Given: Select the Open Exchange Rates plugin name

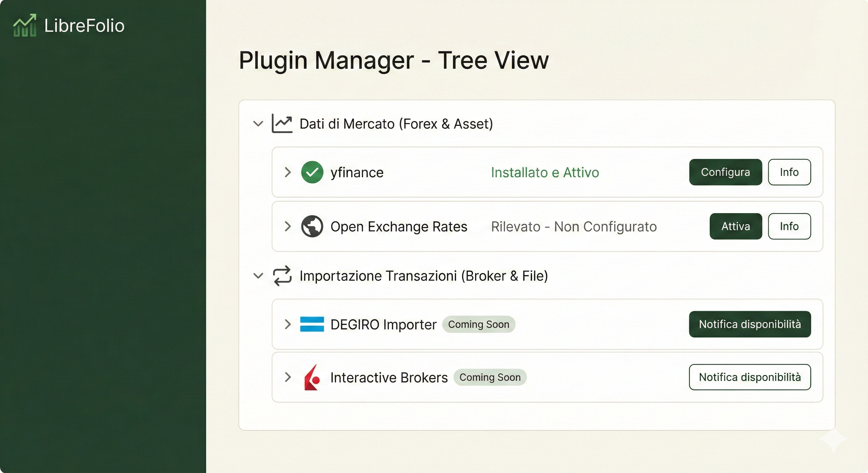Looking at the screenshot, I should pos(399,227).
